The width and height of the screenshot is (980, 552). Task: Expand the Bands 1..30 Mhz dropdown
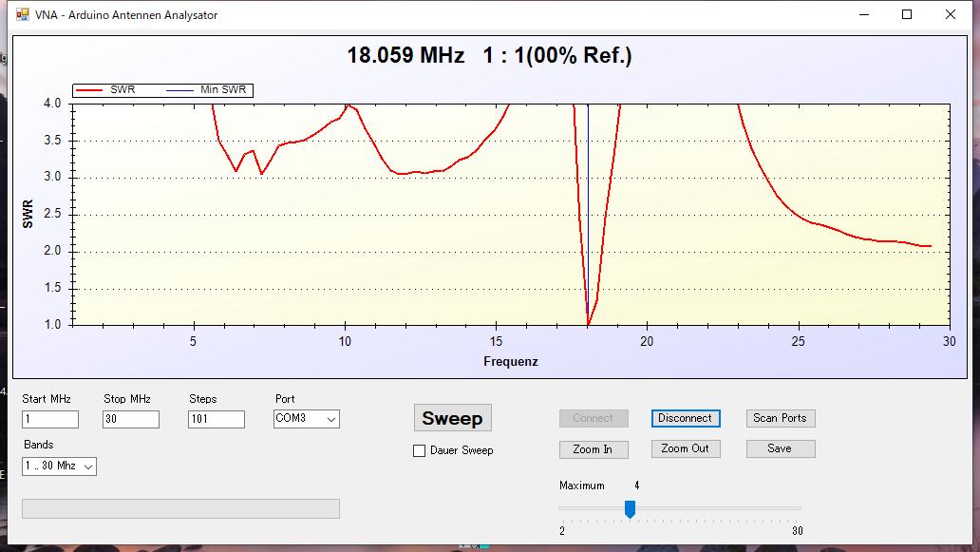click(x=60, y=466)
